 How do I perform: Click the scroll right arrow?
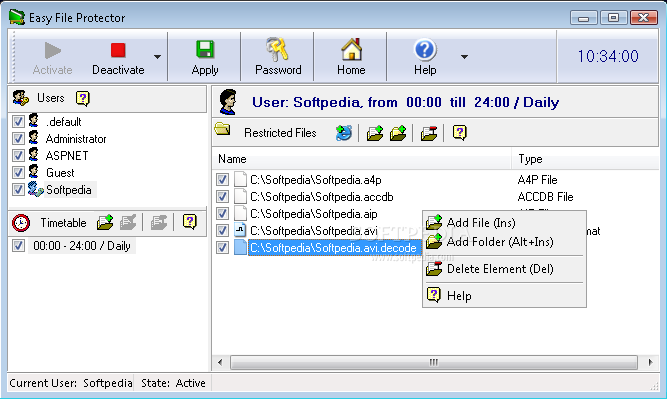tap(650, 362)
